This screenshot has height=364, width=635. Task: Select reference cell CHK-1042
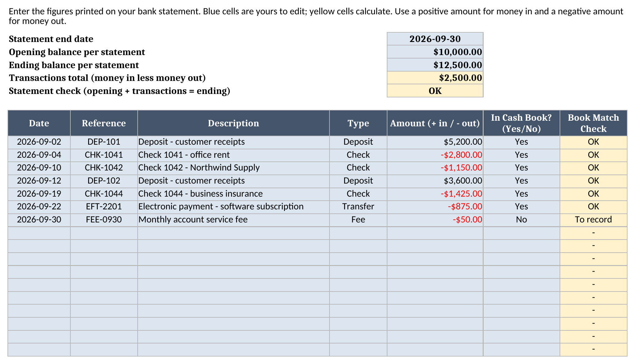tap(104, 168)
